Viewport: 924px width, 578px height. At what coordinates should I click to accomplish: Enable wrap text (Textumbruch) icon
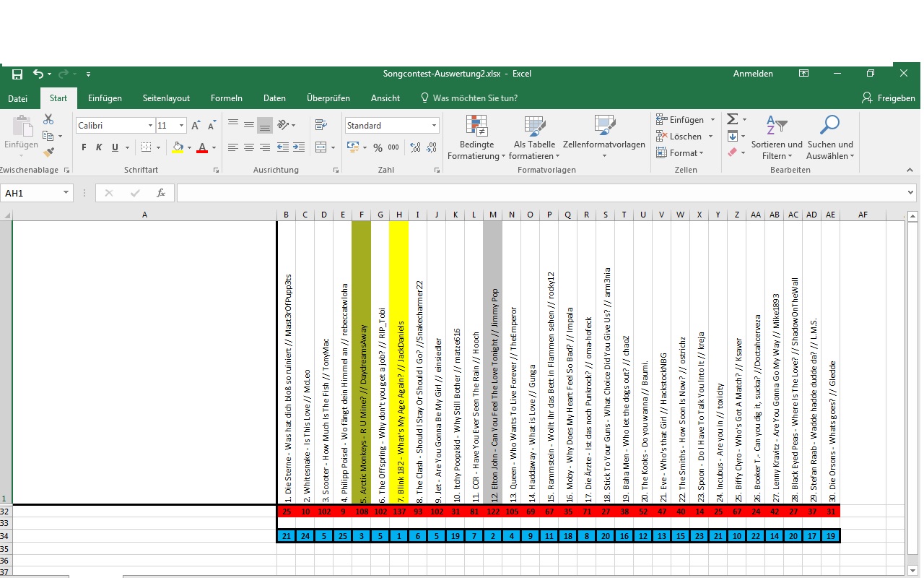(x=321, y=125)
